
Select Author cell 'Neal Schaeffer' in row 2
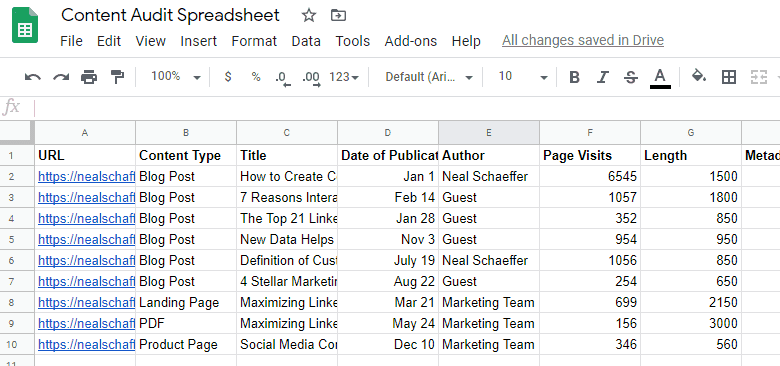(488, 177)
